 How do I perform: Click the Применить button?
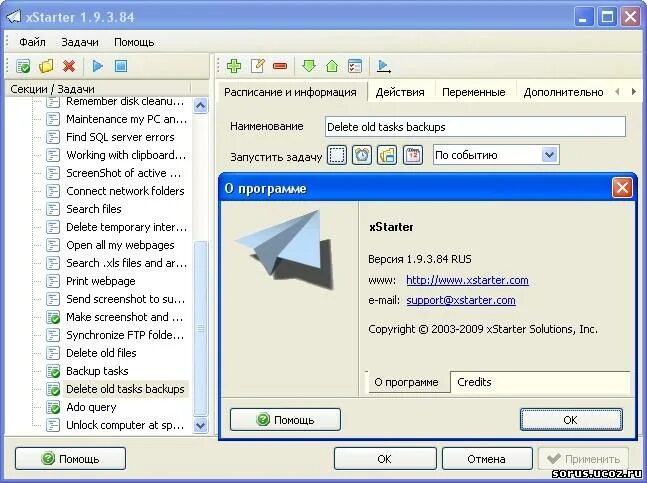(583, 459)
